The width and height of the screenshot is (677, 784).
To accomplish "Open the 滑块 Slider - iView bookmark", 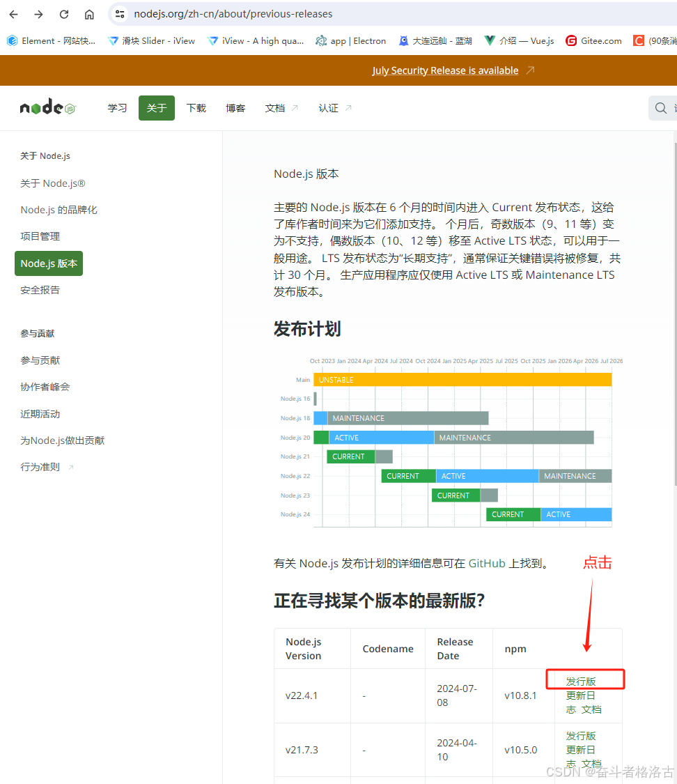I will tap(152, 41).
